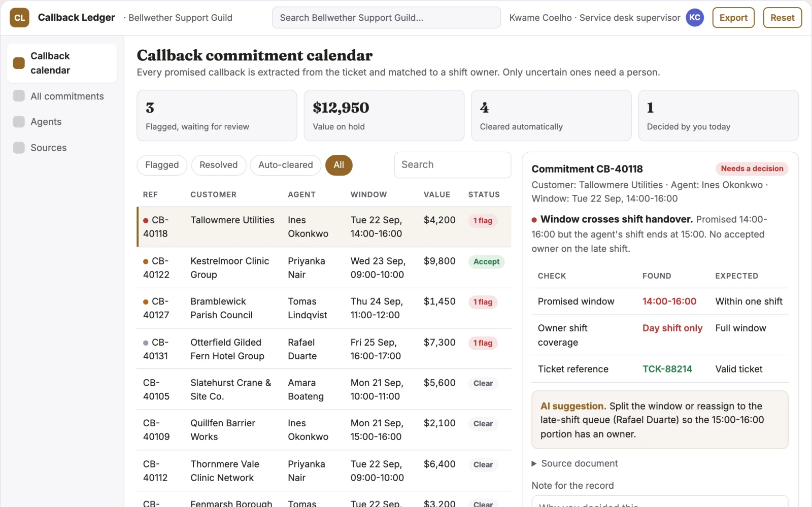Select row CB-40118 Tallowmere Utilities
Screen dimensions: 812x507
coord(324,227)
